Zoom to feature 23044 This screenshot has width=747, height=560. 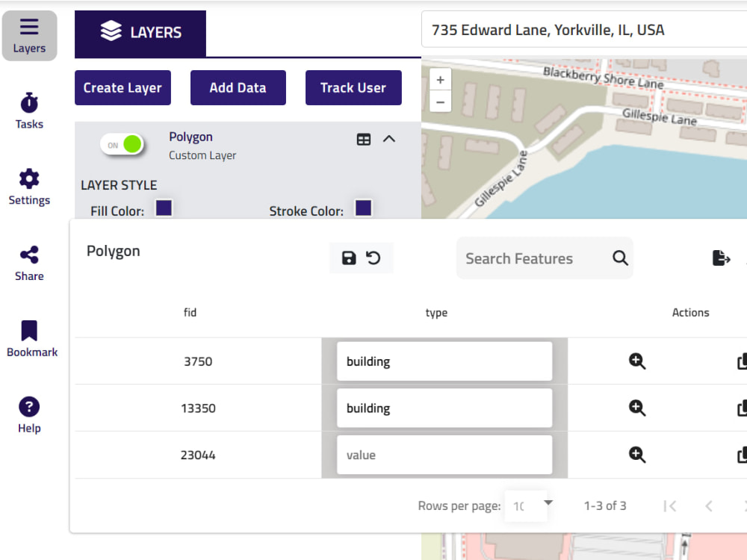coord(637,454)
